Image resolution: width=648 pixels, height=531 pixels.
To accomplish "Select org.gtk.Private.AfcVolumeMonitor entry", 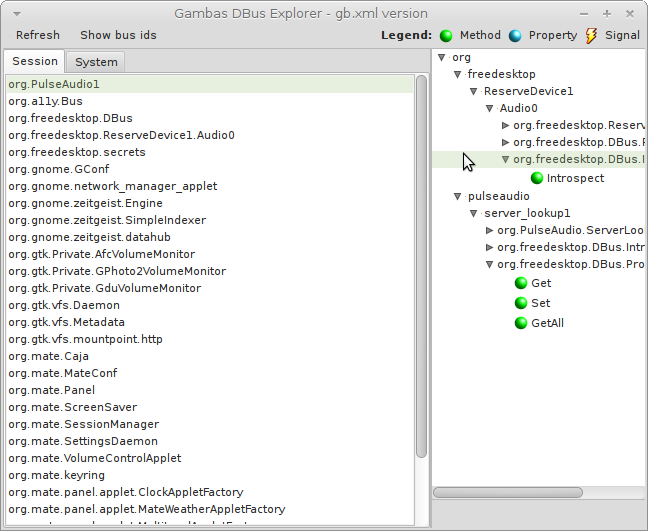I will tap(210, 254).
